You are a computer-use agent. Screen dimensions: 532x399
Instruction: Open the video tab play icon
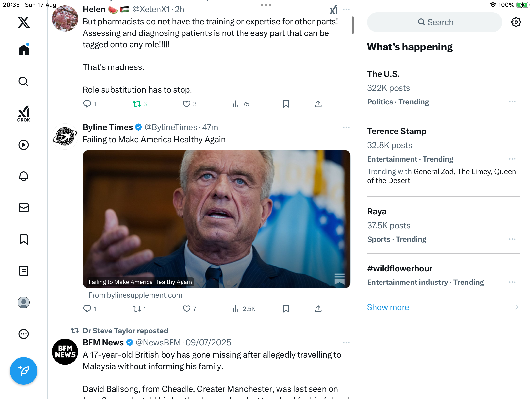24,145
